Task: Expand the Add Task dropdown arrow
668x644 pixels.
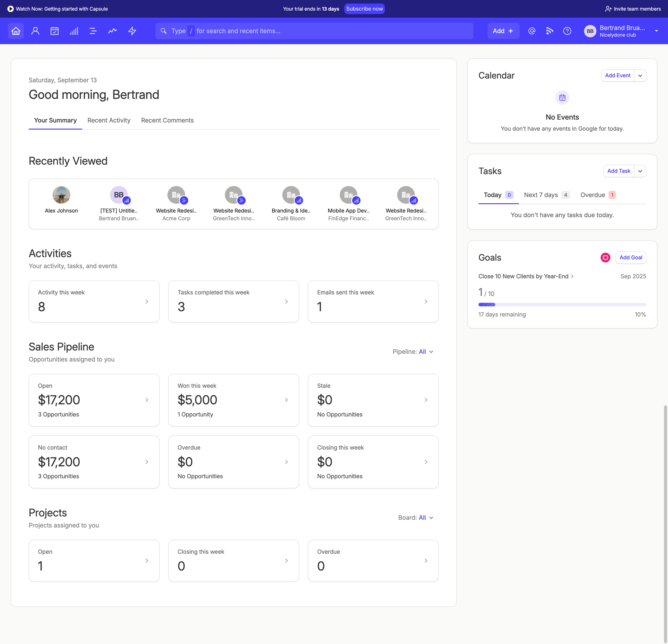Action: tap(640, 171)
